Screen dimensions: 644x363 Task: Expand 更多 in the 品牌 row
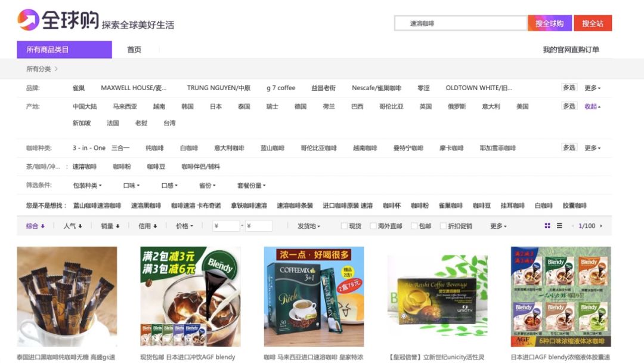tap(593, 88)
